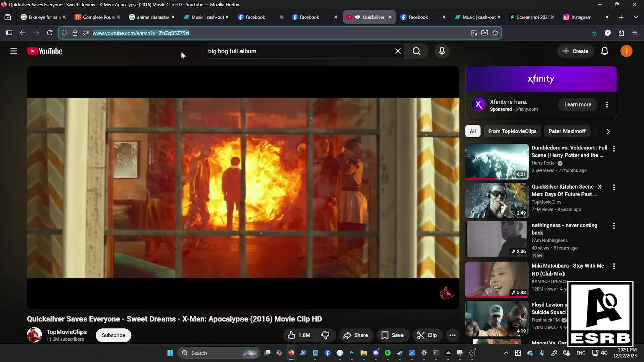Show more filter chips with right arrow
This screenshot has width=644, height=362.
[608, 131]
